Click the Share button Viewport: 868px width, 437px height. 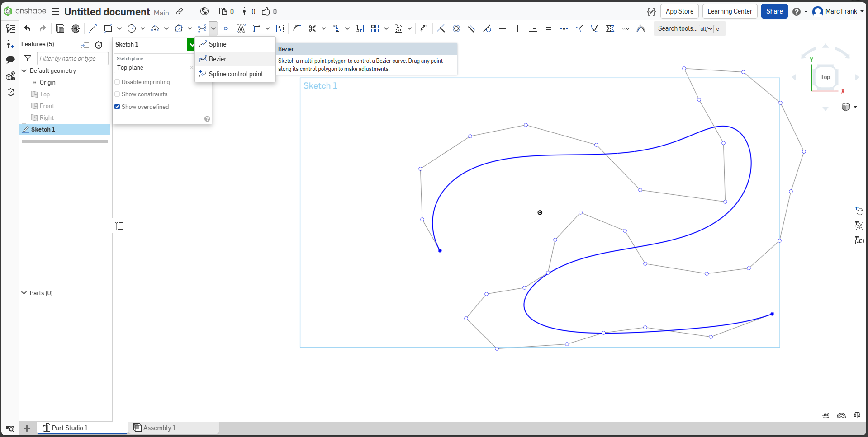774,11
